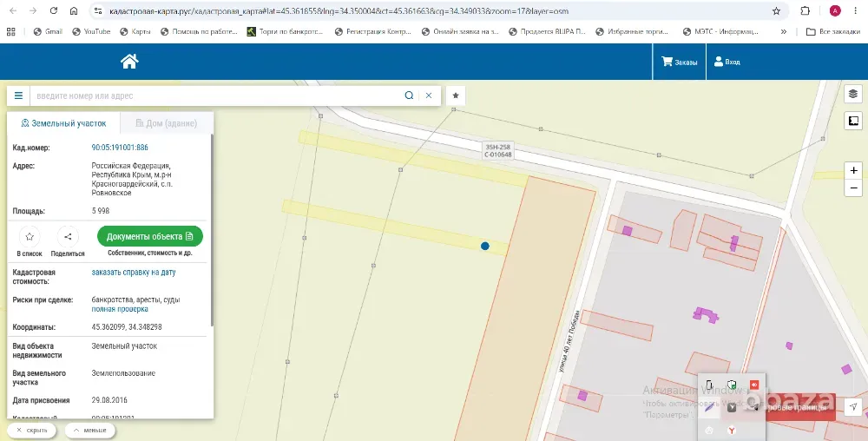Clear the search field with X icon

pos(429,95)
